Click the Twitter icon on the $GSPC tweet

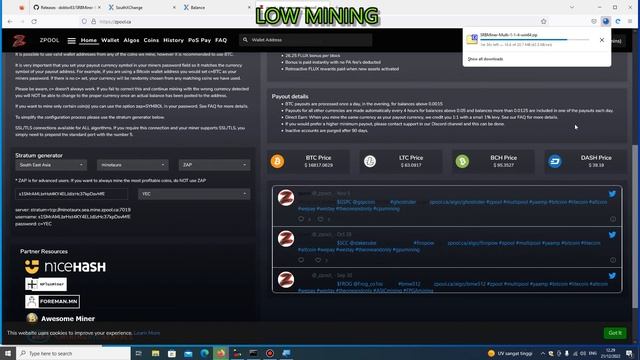pos(612,194)
